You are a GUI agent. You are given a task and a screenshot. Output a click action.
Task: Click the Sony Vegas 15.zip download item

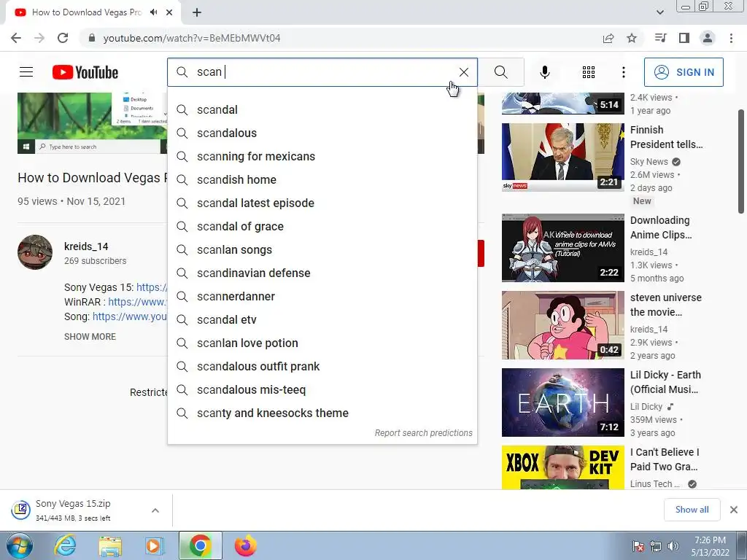(x=74, y=510)
